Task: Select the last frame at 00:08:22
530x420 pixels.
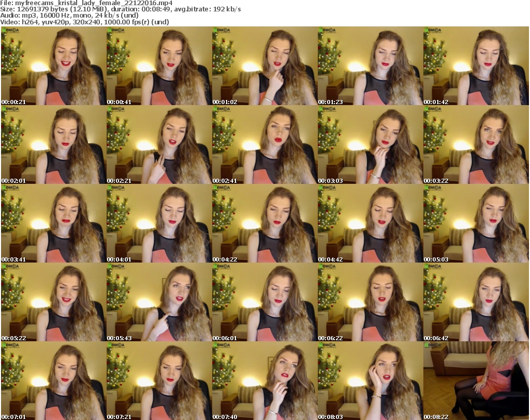Action: pyautogui.click(x=476, y=382)
